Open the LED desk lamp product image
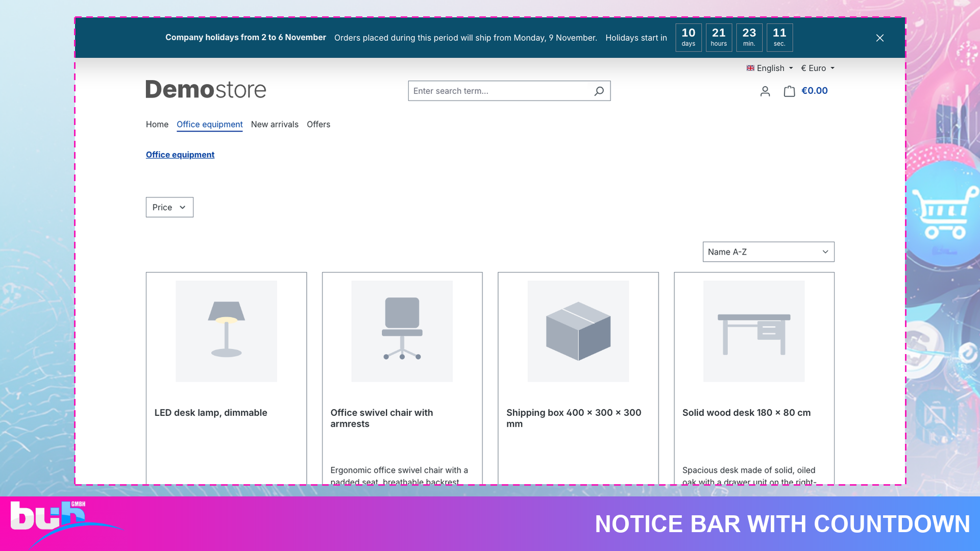Viewport: 980px width, 551px height. [226, 331]
